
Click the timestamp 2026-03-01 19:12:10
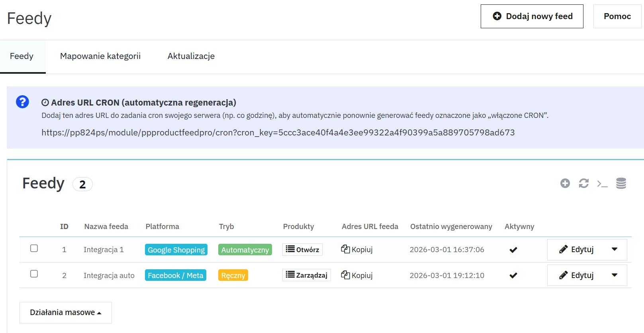447,275
